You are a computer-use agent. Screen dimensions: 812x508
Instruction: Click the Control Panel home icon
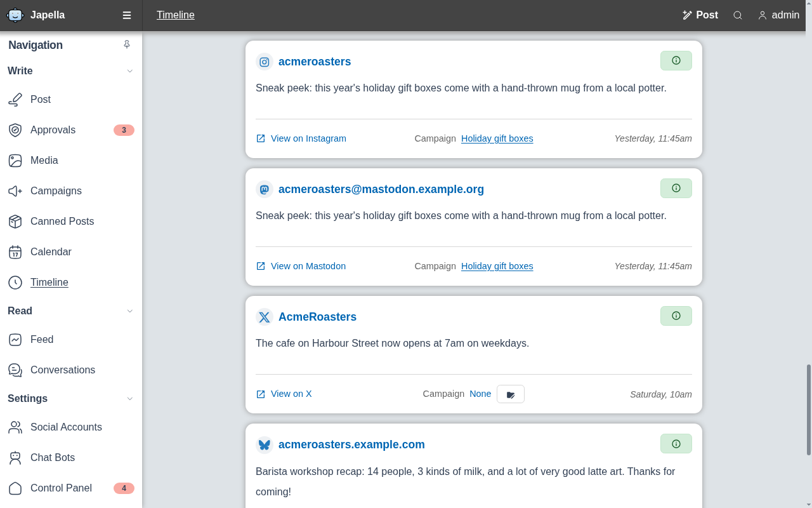click(15, 488)
